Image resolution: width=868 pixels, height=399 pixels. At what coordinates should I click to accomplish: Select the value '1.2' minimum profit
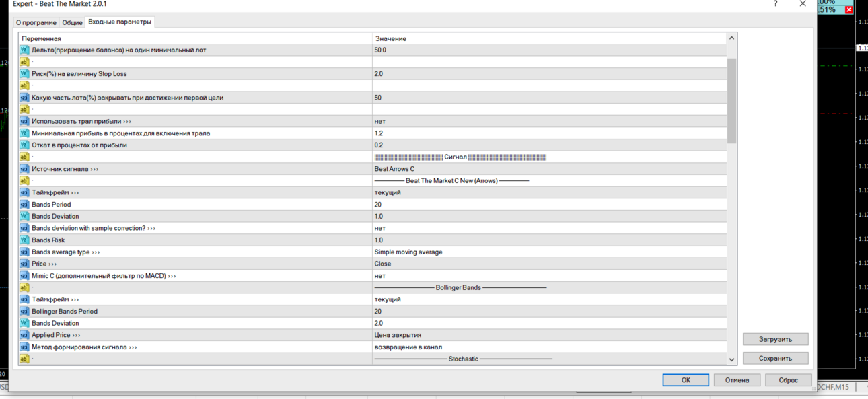550,133
